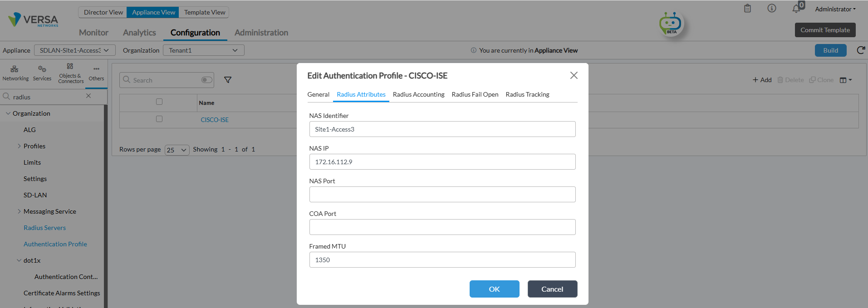This screenshot has height=308, width=868.
Task: Select the Appliance View tab
Action: [x=153, y=12]
